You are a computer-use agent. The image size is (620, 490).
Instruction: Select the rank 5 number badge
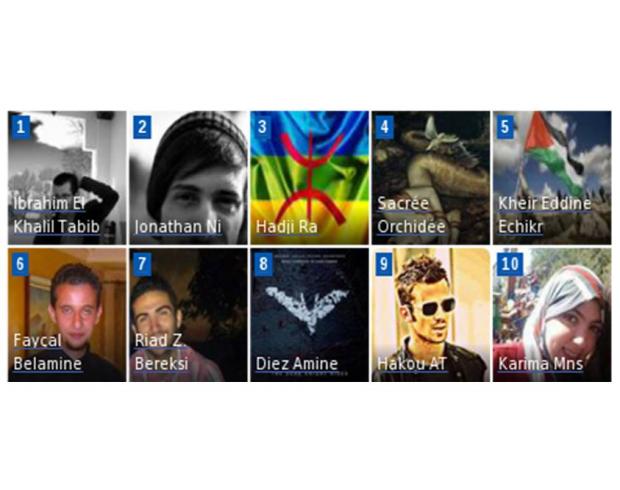(x=505, y=127)
